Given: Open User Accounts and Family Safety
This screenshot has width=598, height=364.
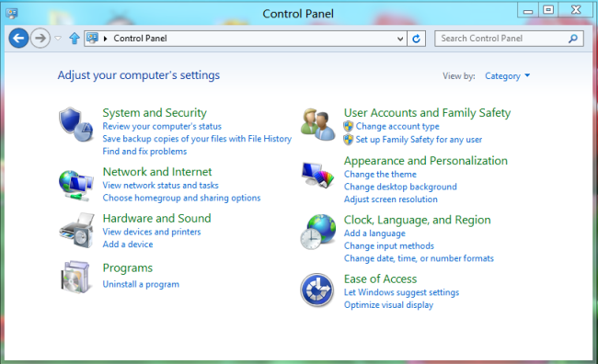Looking at the screenshot, I should click(427, 112).
